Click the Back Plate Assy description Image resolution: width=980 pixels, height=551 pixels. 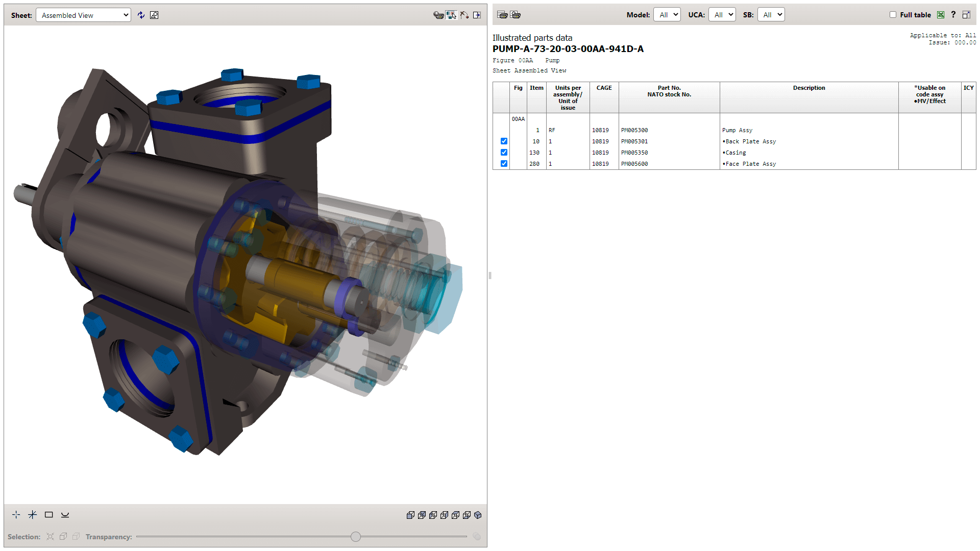pos(749,141)
